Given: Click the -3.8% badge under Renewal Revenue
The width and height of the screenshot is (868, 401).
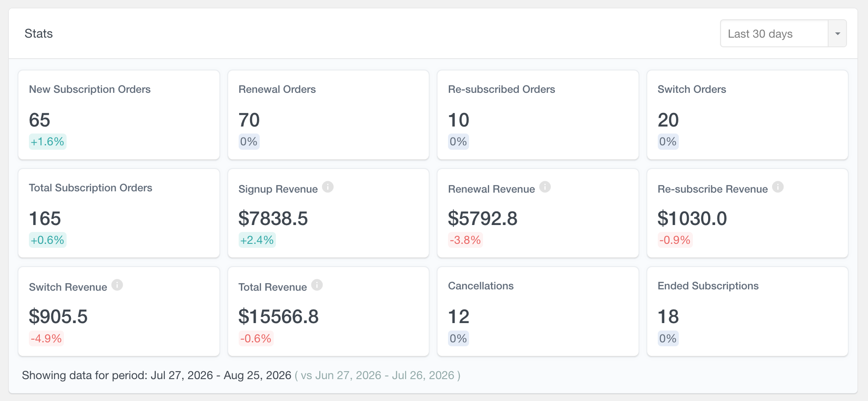Looking at the screenshot, I should [x=466, y=240].
